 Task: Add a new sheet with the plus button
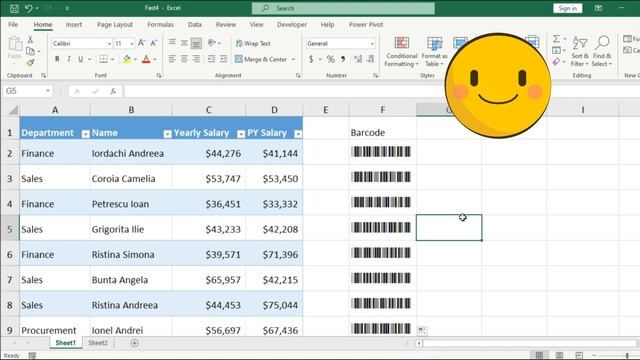coord(134,343)
